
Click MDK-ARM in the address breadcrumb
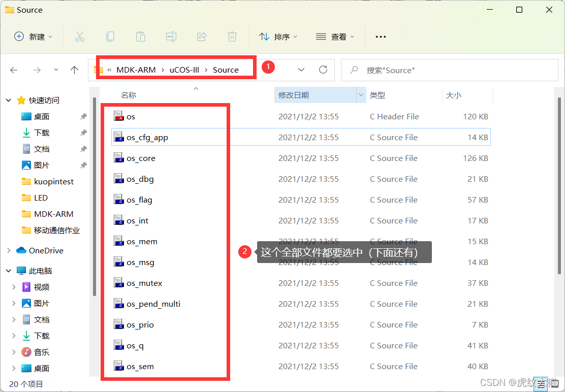click(x=136, y=70)
